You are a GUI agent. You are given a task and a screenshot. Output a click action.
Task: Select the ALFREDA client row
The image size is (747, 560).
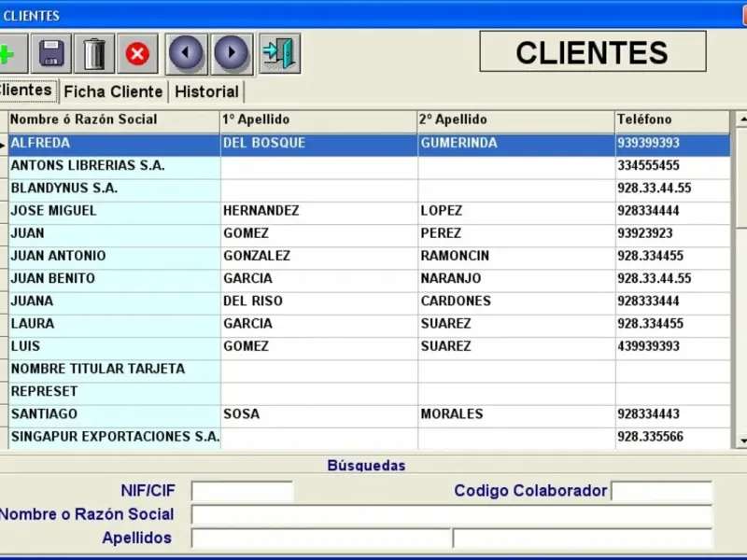(369, 144)
